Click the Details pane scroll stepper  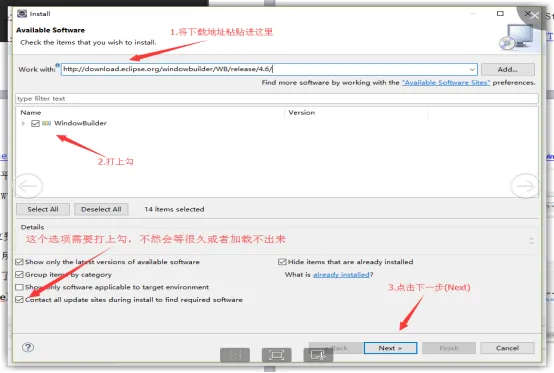point(531,241)
